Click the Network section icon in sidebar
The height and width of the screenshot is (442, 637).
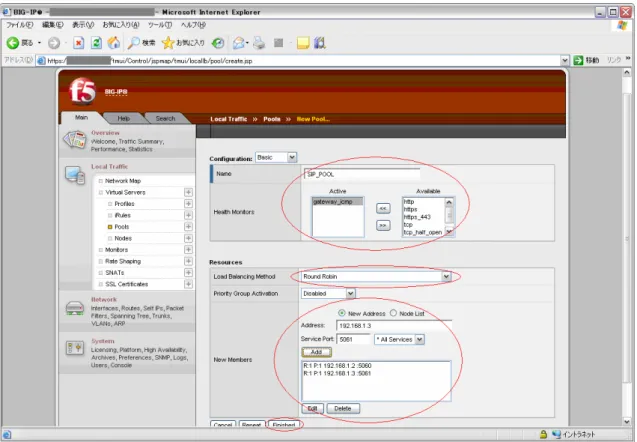coord(75,308)
